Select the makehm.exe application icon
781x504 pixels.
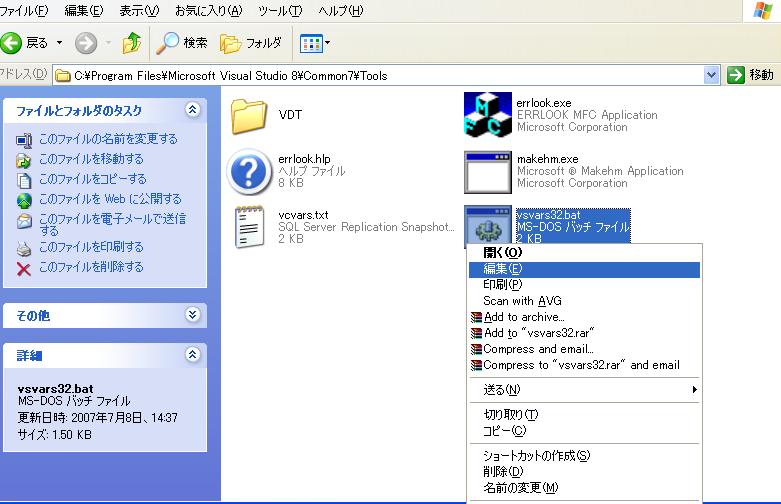click(x=488, y=172)
